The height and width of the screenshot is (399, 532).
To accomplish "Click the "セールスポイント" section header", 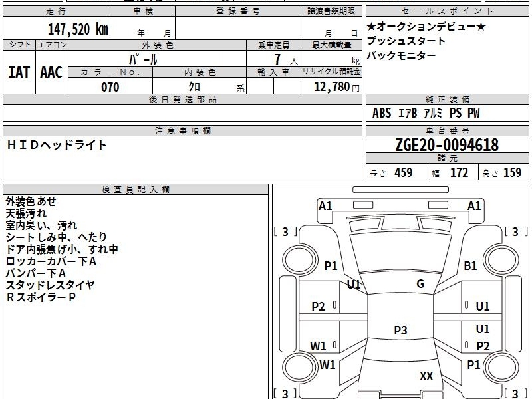I will pyautogui.click(x=447, y=11).
